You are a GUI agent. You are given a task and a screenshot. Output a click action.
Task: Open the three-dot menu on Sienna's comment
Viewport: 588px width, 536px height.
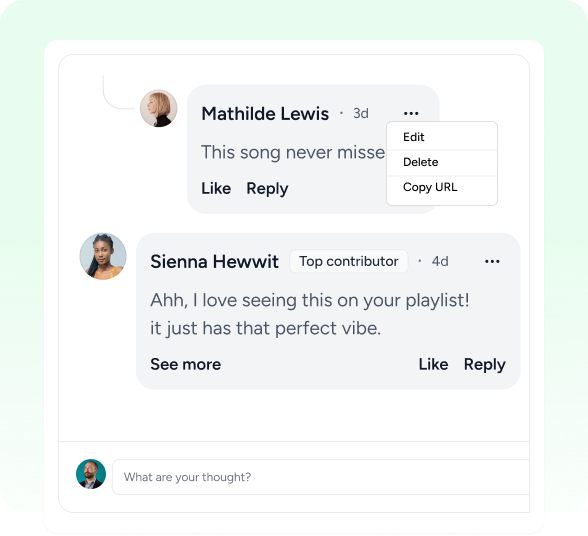coord(492,261)
